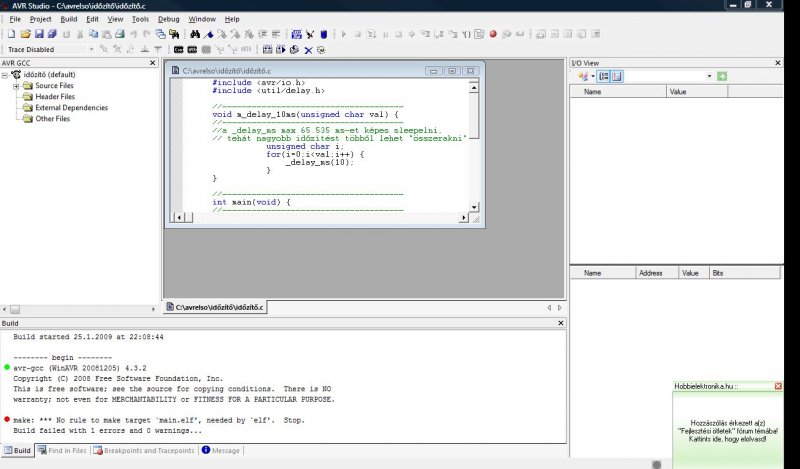Viewport: 800px width, 469px height.
Task: Click the New File toolbar icon
Action: point(11,34)
